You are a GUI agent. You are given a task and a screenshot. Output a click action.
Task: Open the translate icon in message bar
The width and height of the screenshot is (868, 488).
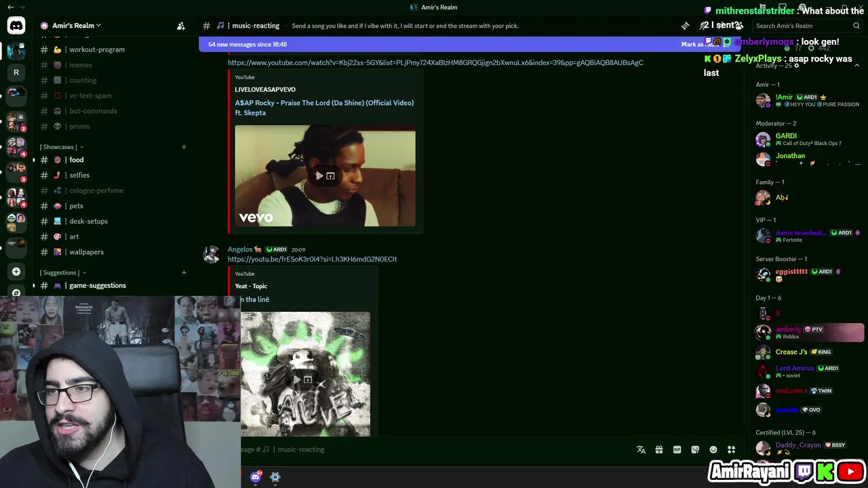641,449
